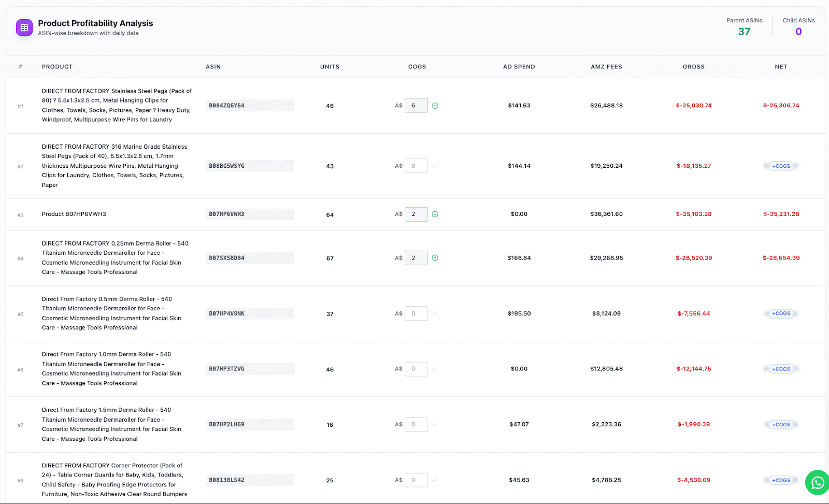The image size is (829, 504).
Task: Open WhatsApp chat via the green bubble icon
Action: pos(817,482)
